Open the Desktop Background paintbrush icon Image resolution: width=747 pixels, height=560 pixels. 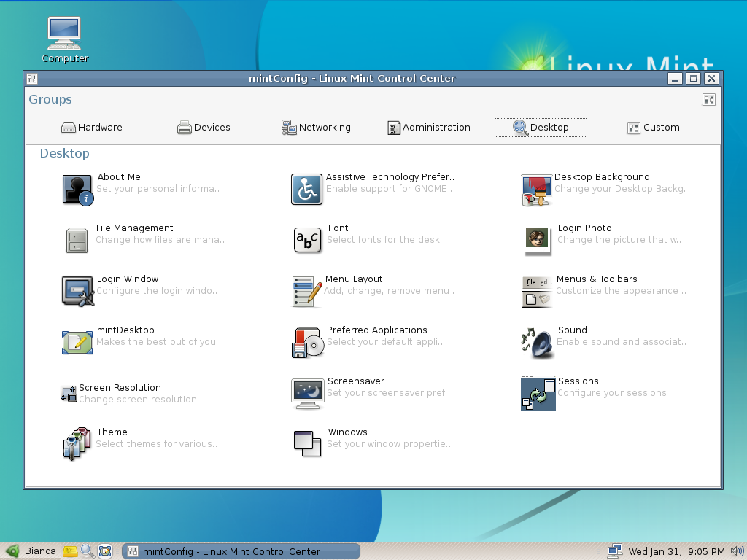tap(536, 190)
